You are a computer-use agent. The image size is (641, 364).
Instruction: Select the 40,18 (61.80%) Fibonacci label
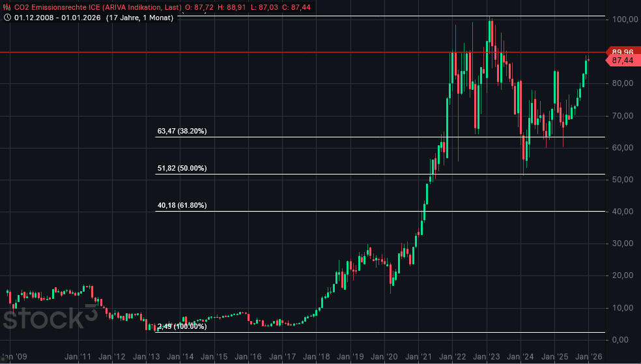(x=182, y=206)
